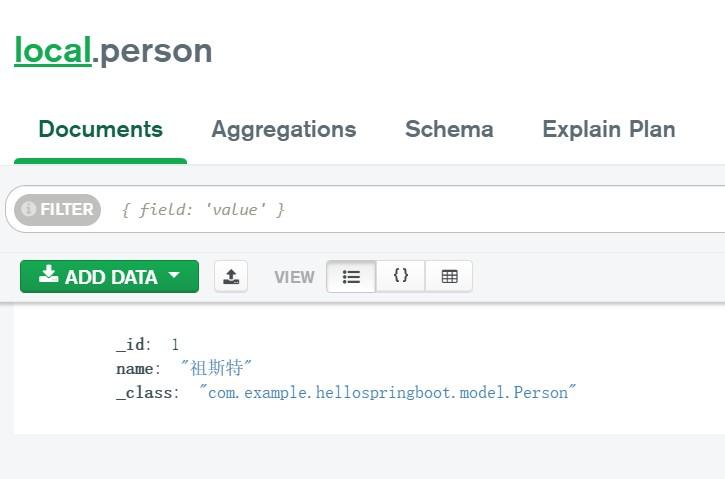Click the download icon inside ADD DATA
This screenshot has height=479, width=725.
pyautogui.click(x=48, y=276)
